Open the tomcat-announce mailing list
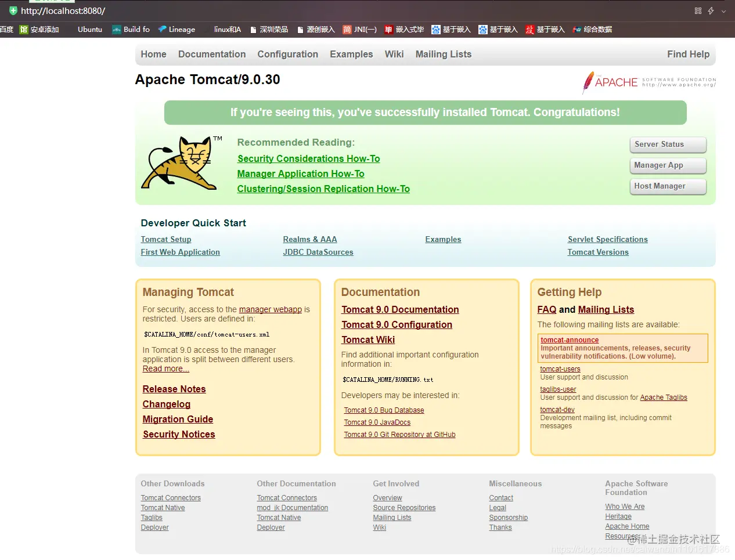 coord(570,340)
